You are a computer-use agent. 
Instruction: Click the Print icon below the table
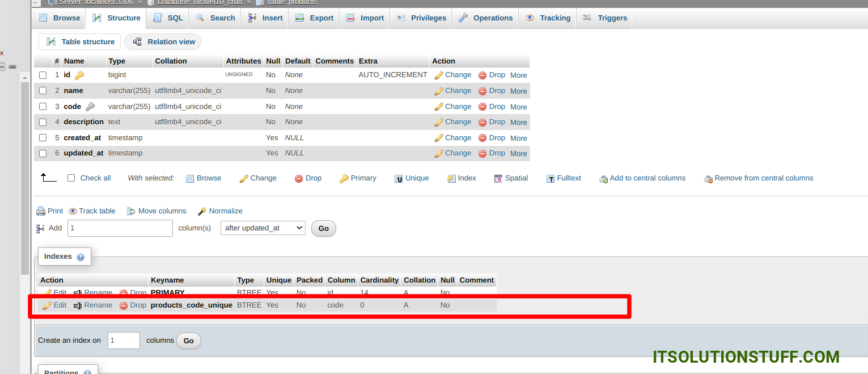point(41,211)
